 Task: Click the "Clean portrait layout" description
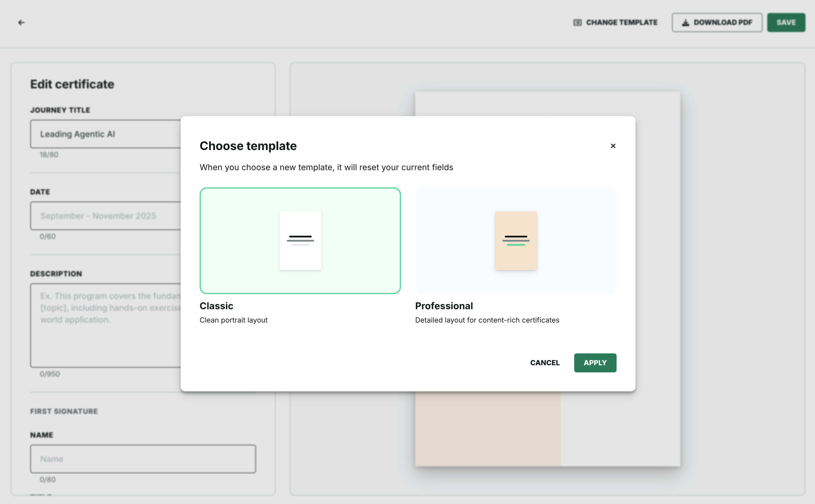233,320
